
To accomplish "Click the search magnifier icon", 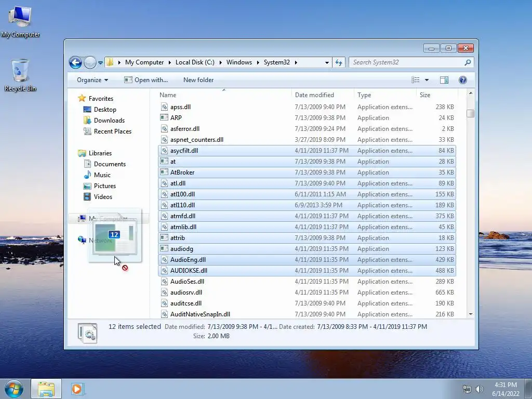I will [x=468, y=62].
